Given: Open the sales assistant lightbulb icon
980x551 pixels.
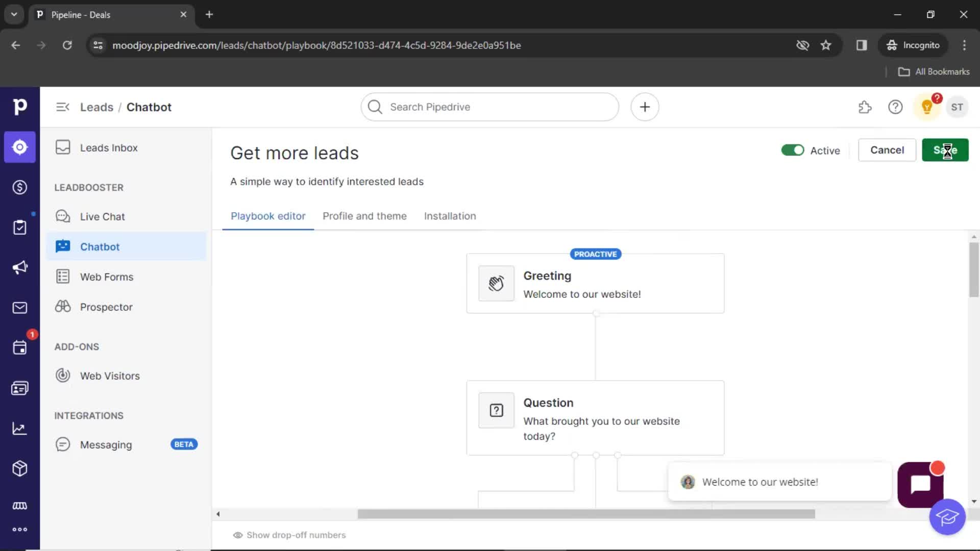Looking at the screenshot, I should click(927, 107).
